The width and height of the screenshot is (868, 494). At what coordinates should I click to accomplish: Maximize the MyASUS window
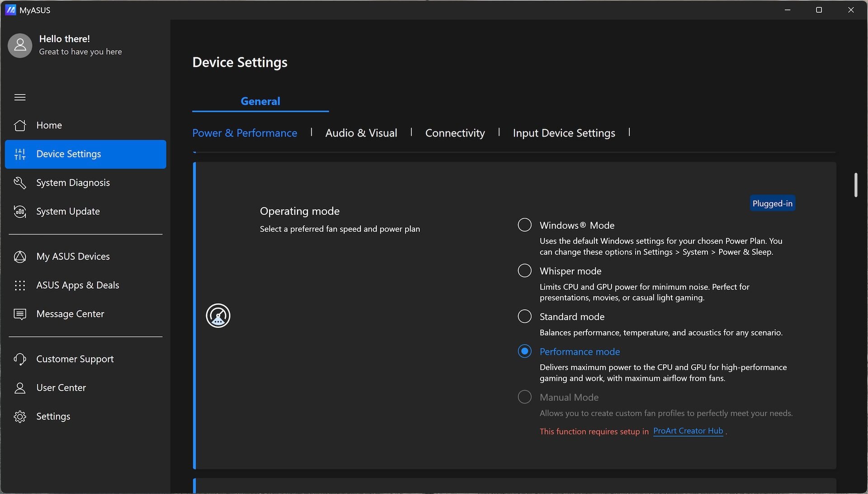pyautogui.click(x=819, y=10)
